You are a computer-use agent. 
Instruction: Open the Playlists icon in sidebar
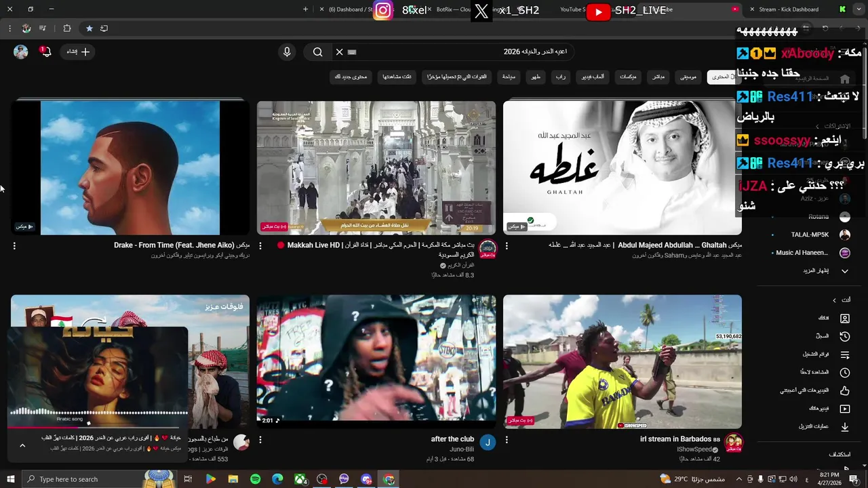click(x=845, y=354)
